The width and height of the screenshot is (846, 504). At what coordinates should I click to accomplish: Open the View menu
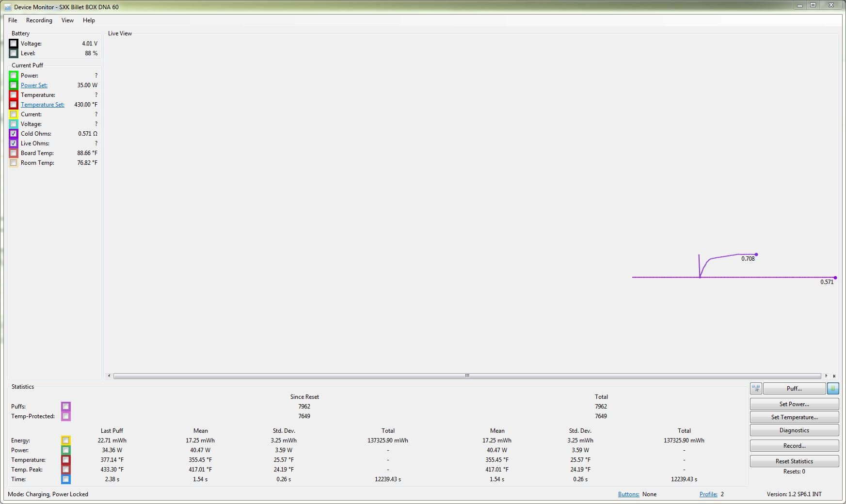[x=67, y=20]
